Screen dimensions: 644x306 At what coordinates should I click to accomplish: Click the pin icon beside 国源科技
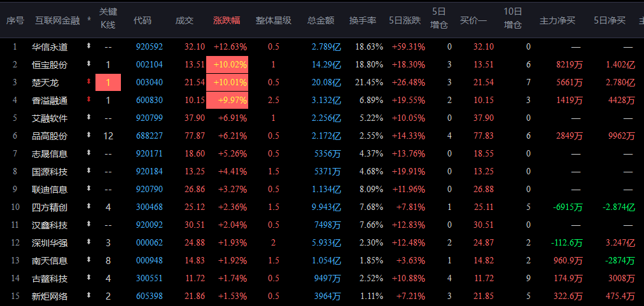tap(88, 171)
